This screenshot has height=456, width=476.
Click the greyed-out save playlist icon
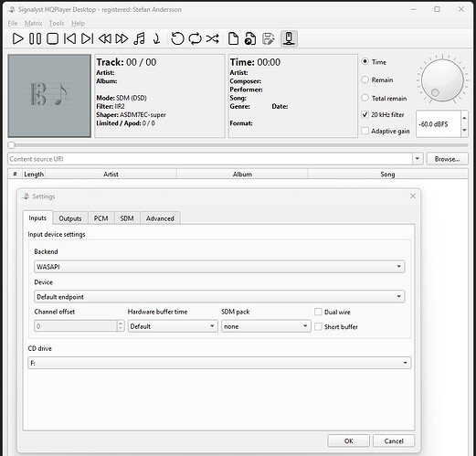(268, 38)
